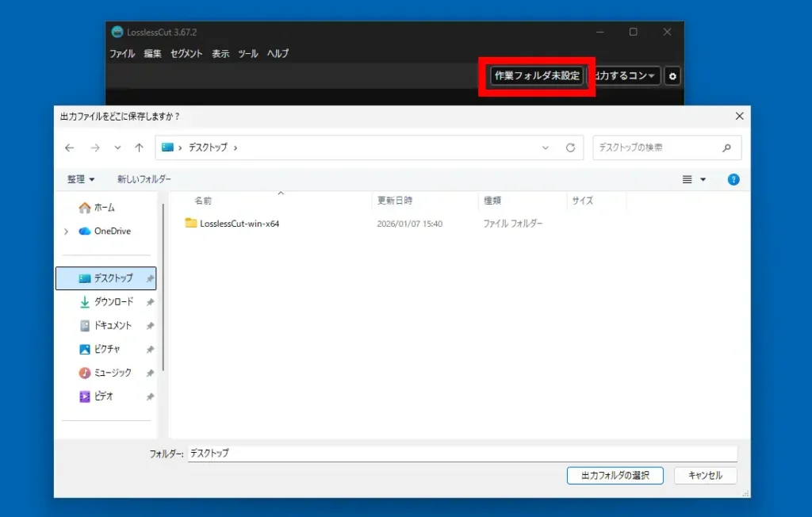Open the ツール menu in LosslessCut
This screenshot has width=812, height=517.
tap(247, 53)
